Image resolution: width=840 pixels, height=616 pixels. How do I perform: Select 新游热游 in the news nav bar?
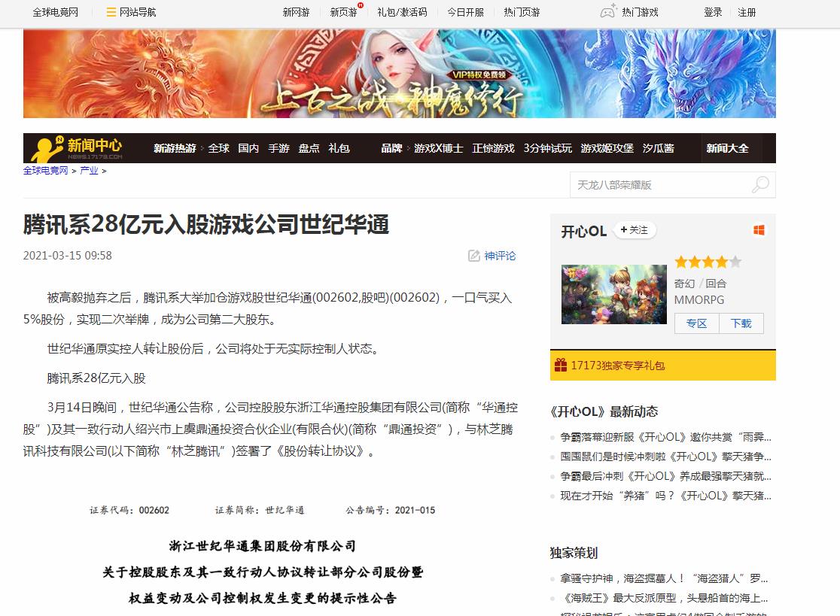coord(175,148)
